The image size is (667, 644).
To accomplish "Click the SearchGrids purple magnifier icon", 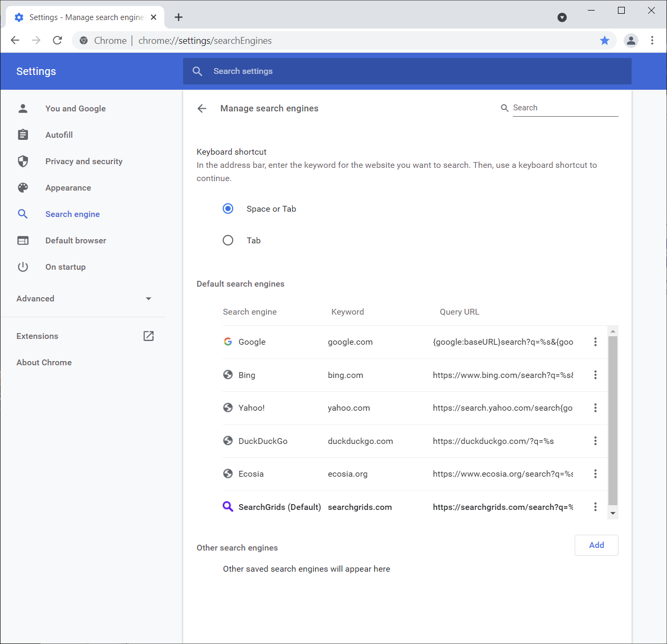I will coord(228,507).
